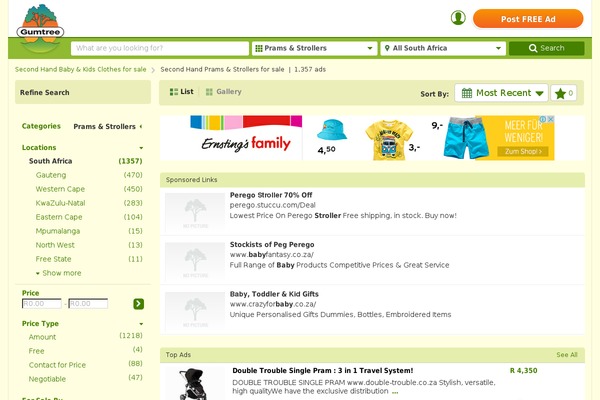Screen dimensions: 600x400
Task: Collapse the Price Type filter section
Action: pos(141,324)
